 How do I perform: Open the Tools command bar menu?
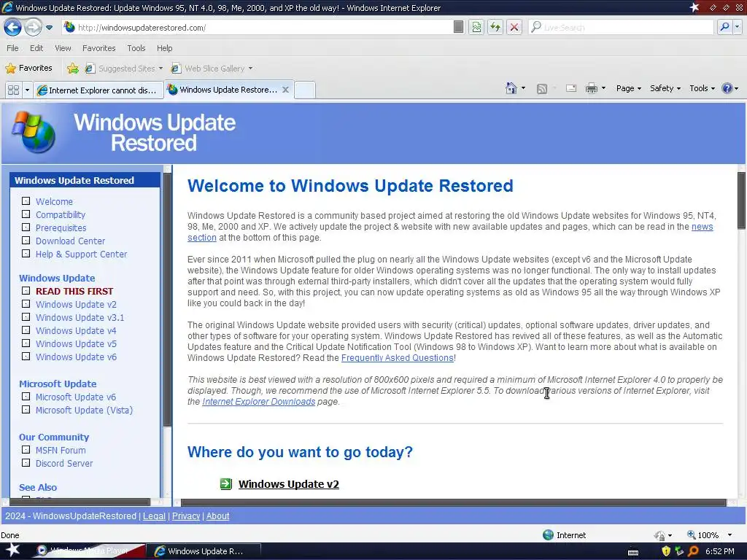[703, 88]
